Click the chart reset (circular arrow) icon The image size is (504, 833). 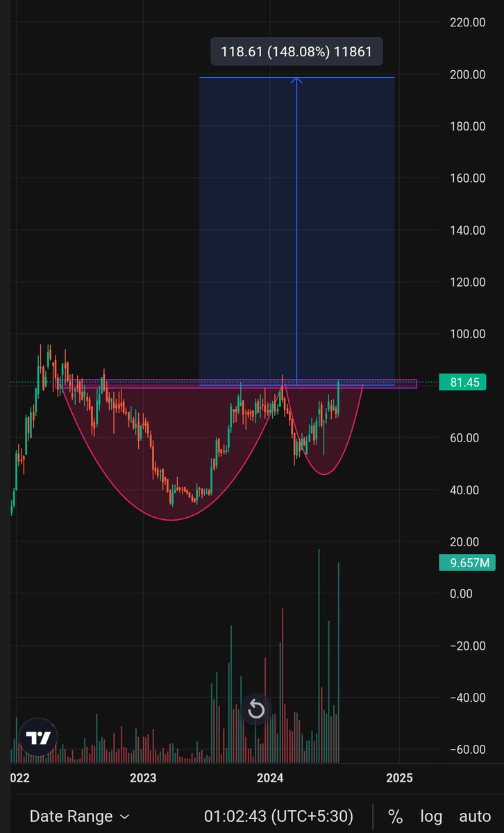(x=256, y=709)
